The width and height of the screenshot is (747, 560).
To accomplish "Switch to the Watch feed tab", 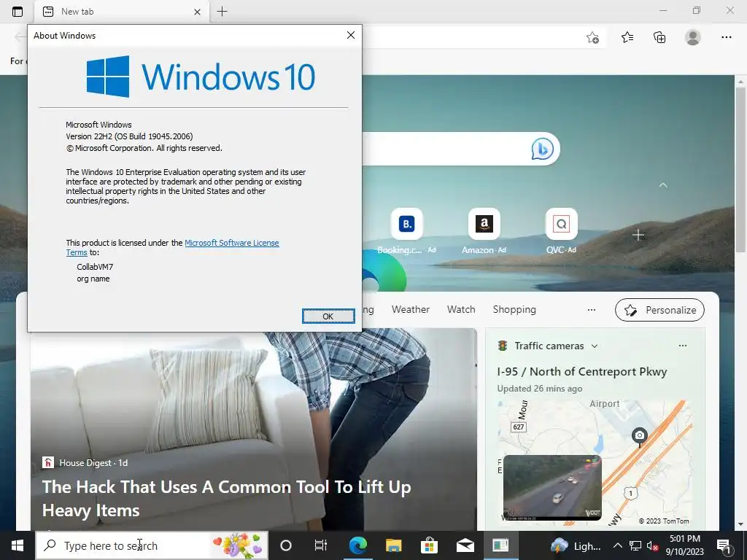I will click(461, 309).
